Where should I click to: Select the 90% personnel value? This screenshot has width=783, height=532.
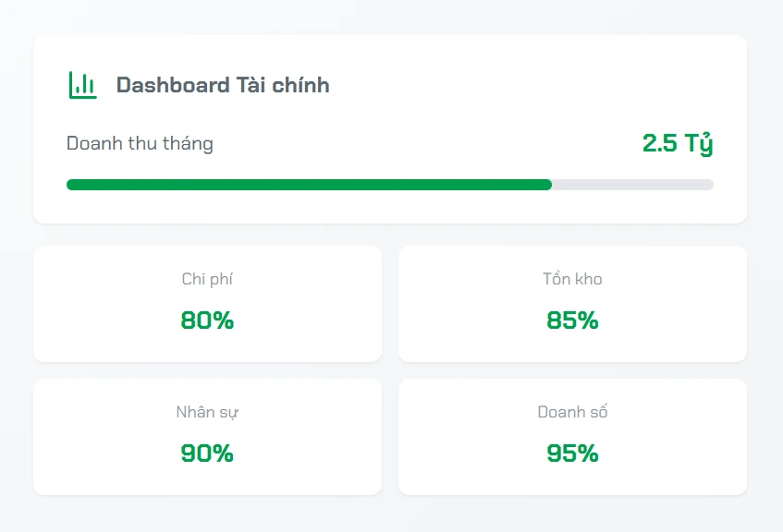coord(207,453)
